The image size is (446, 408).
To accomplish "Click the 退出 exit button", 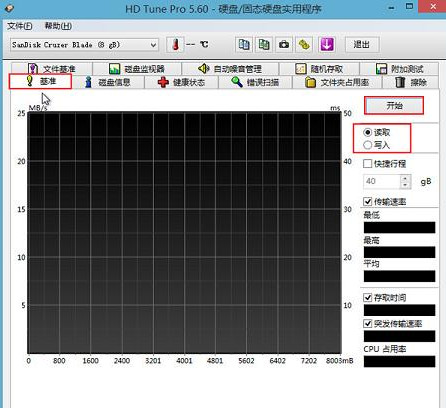I will [x=362, y=44].
